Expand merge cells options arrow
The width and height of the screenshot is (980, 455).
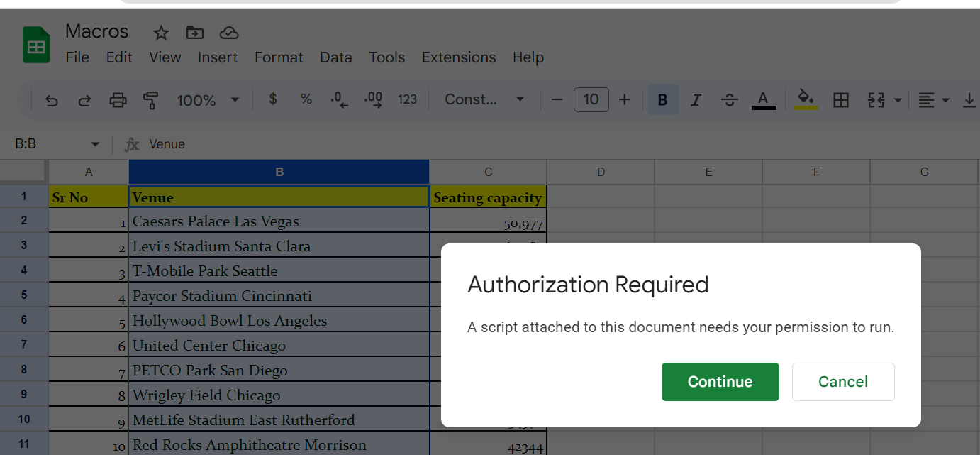click(898, 100)
